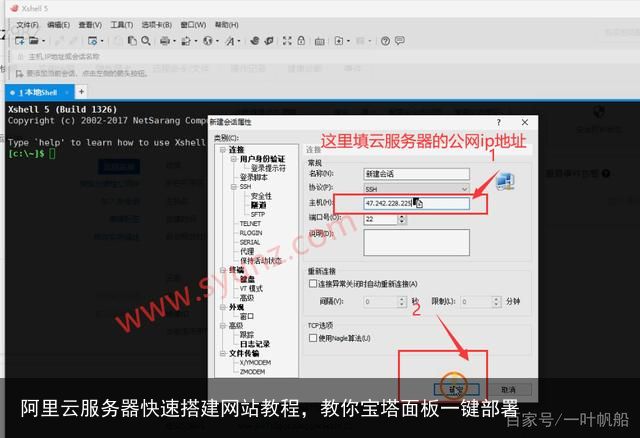Add a new tab with the plus button
Screen dimensions: 640x438
(x=81, y=91)
